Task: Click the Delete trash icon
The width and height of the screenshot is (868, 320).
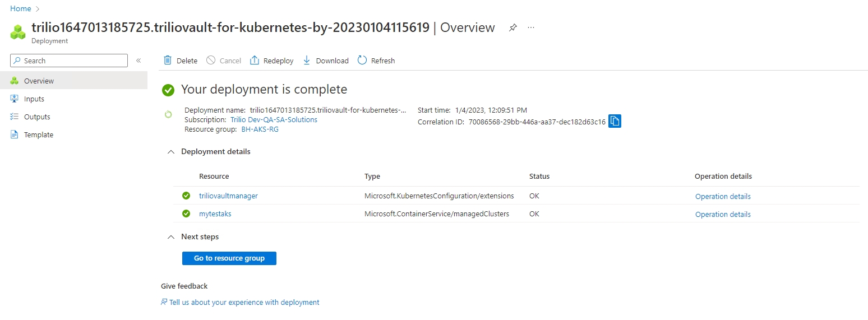Action: [x=168, y=61]
